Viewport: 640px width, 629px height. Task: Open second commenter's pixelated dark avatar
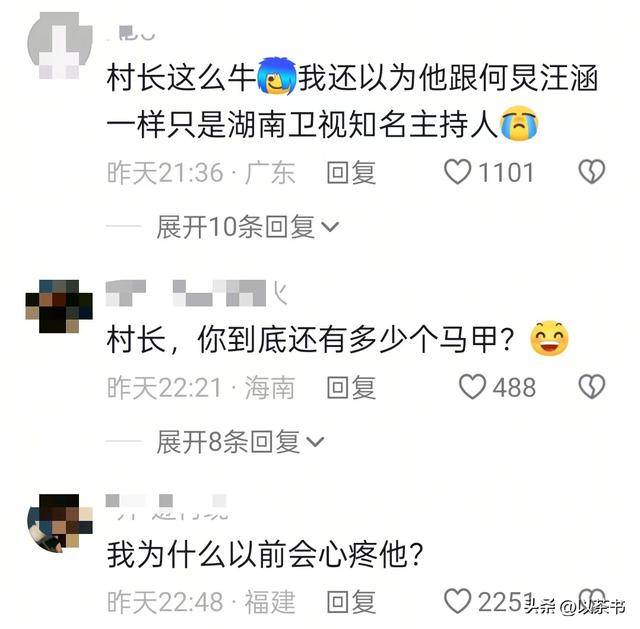[59, 306]
